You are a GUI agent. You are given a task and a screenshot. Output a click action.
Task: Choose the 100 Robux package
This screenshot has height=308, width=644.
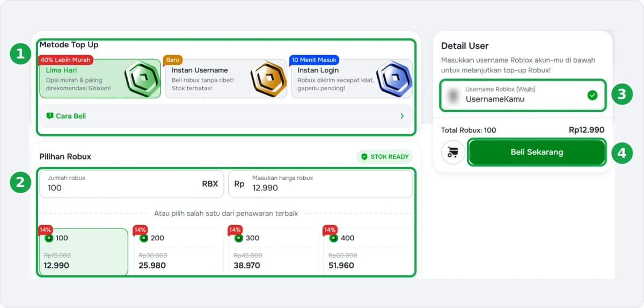(83, 252)
